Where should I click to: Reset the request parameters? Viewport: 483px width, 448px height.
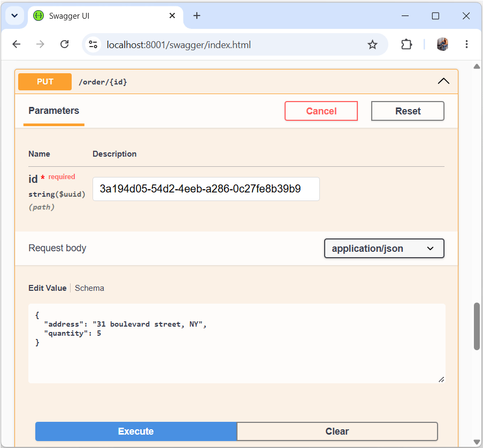pyautogui.click(x=408, y=111)
